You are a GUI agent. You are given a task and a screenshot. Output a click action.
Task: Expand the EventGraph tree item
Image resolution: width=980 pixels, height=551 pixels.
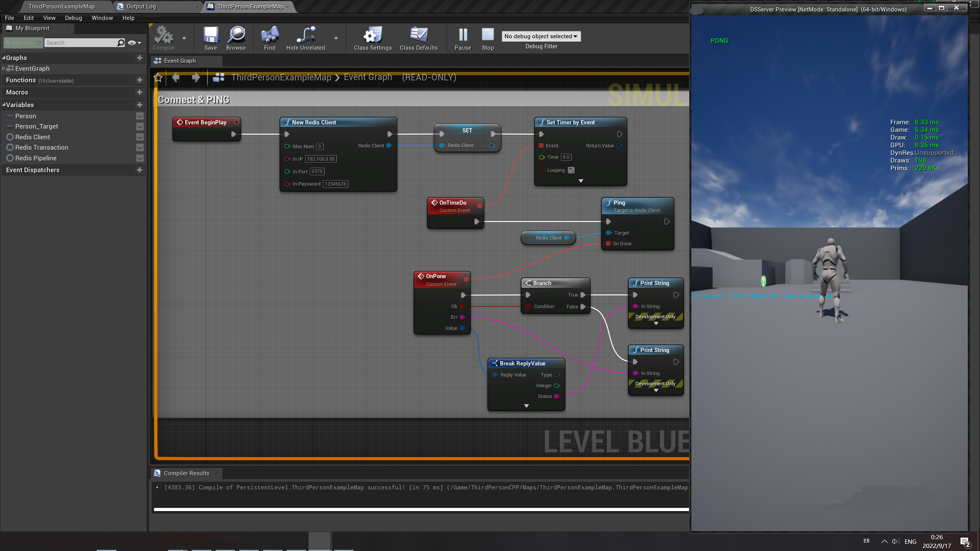point(4,68)
